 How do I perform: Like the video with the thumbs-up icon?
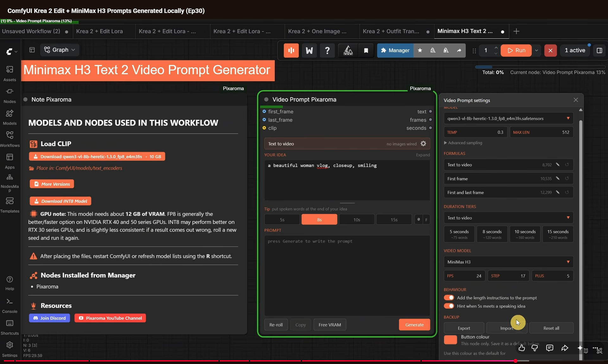tap(522, 348)
